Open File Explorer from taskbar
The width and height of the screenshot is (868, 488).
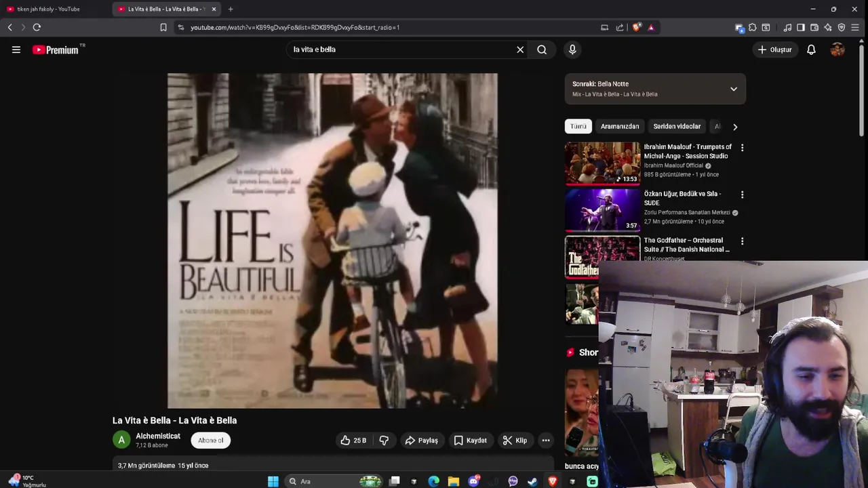pos(454,481)
